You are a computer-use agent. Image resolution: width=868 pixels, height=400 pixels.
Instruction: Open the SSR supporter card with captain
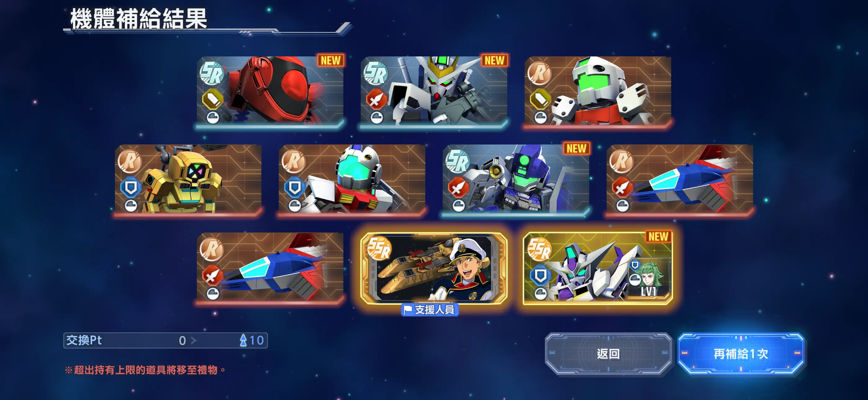point(434,268)
